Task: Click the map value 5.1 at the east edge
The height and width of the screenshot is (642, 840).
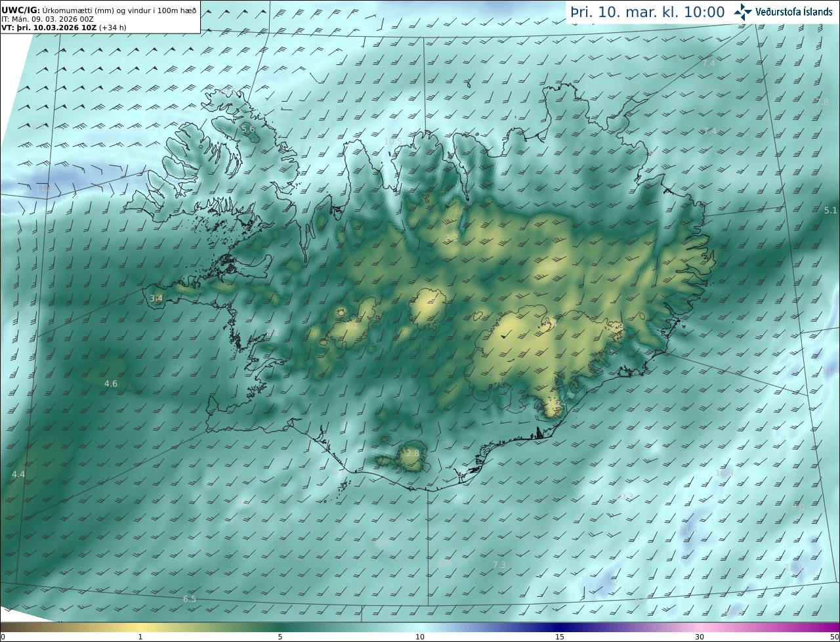Action: click(831, 210)
